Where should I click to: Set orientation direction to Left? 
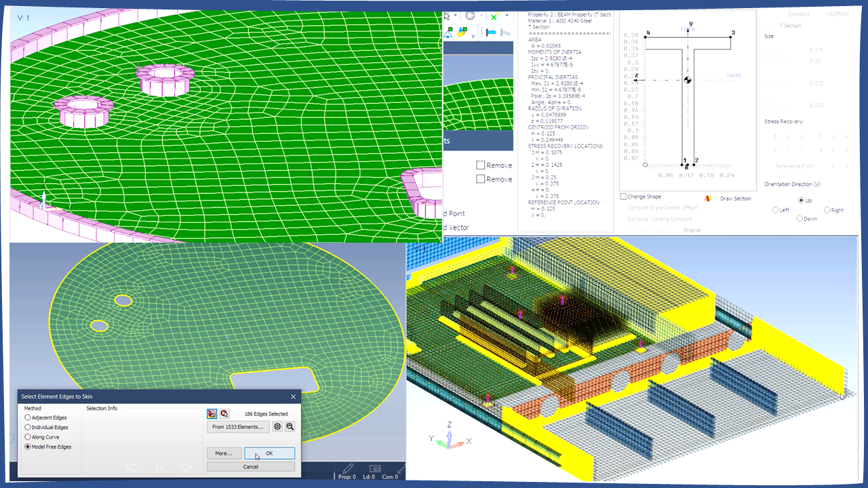pyautogui.click(x=776, y=210)
